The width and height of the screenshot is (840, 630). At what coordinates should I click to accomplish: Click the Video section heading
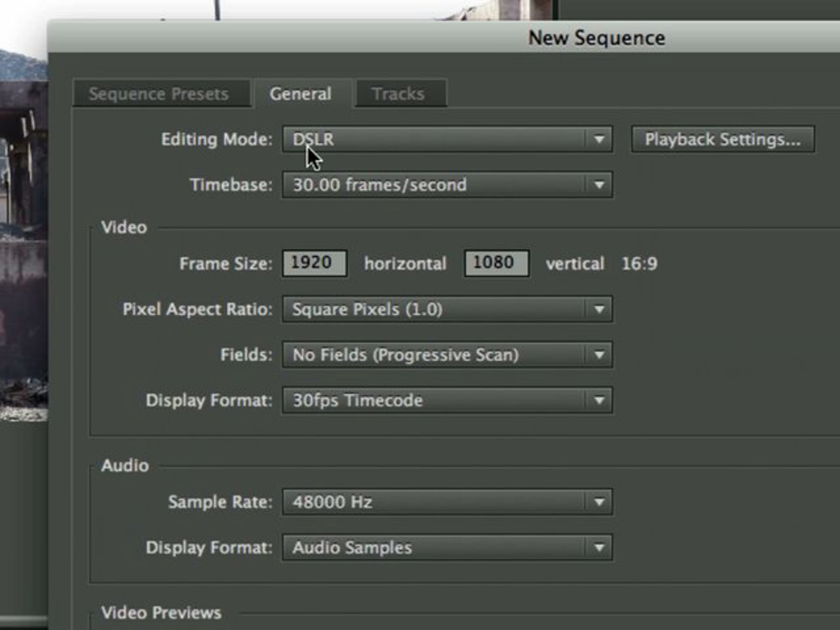tap(124, 227)
